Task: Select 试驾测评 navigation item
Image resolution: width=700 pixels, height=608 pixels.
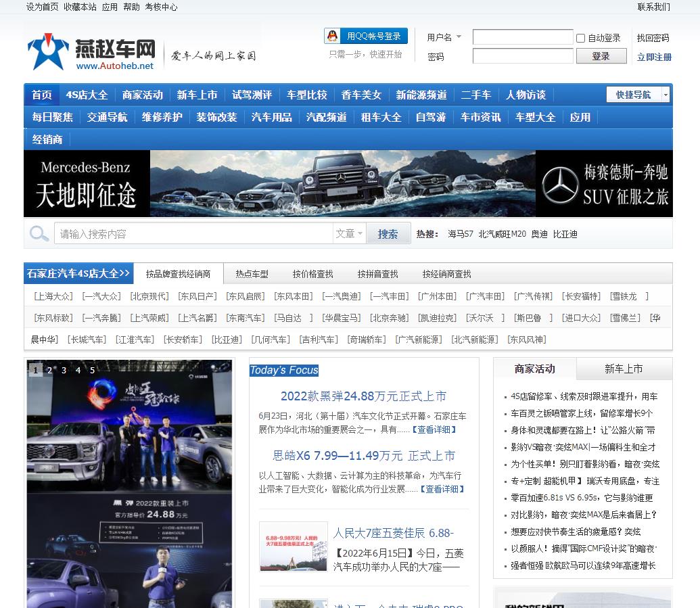Action: [252, 95]
